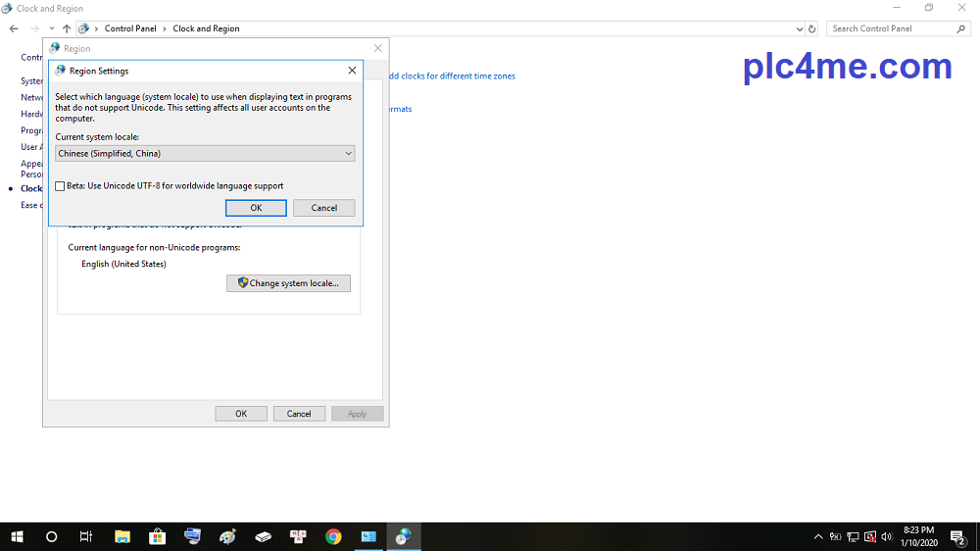Click OK in Region Settings dialog
This screenshot has height=551, width=980.
[x=256, y=208]
